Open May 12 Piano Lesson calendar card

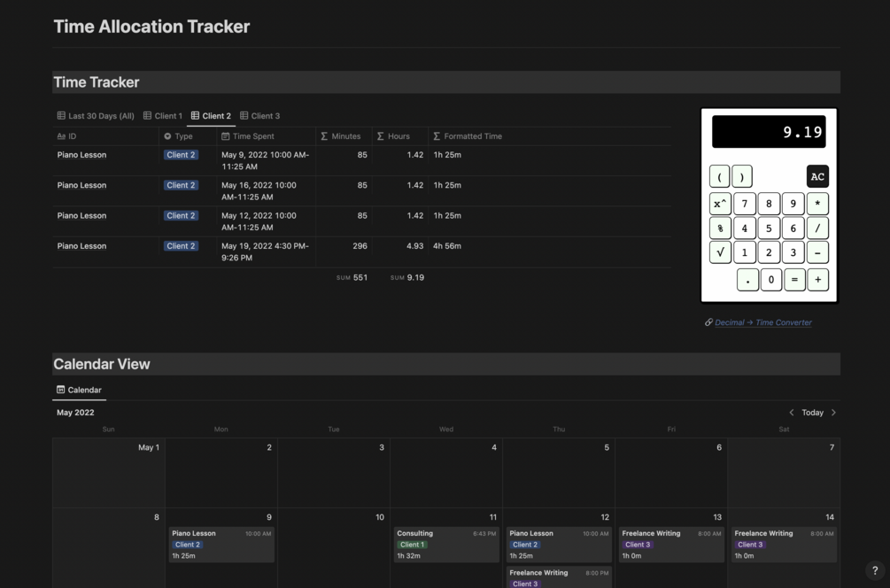(x=559, y=545)
